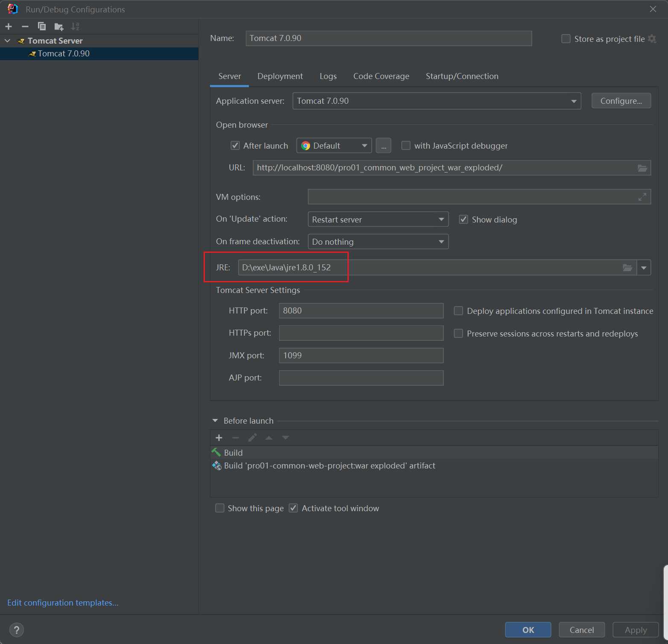Open Application server dropdown
668x644 pixels.
pyautogui.click(x=437, y=101)
